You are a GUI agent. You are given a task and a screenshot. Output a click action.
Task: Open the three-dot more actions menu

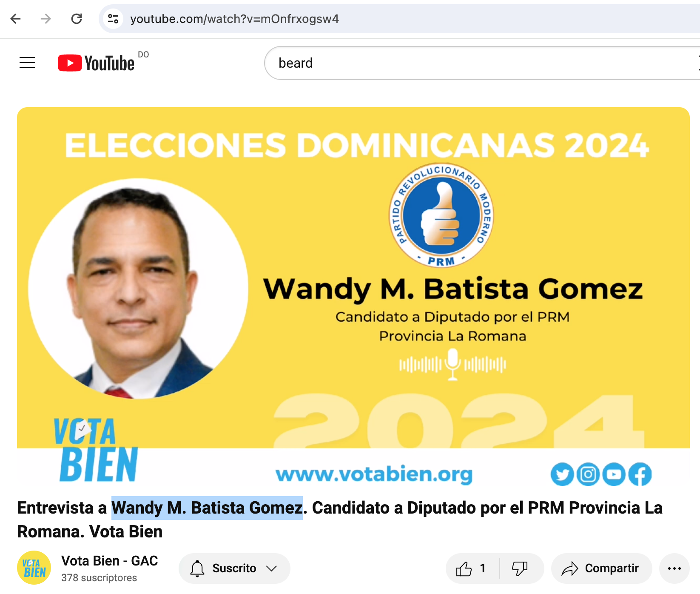tap(674, 568)
